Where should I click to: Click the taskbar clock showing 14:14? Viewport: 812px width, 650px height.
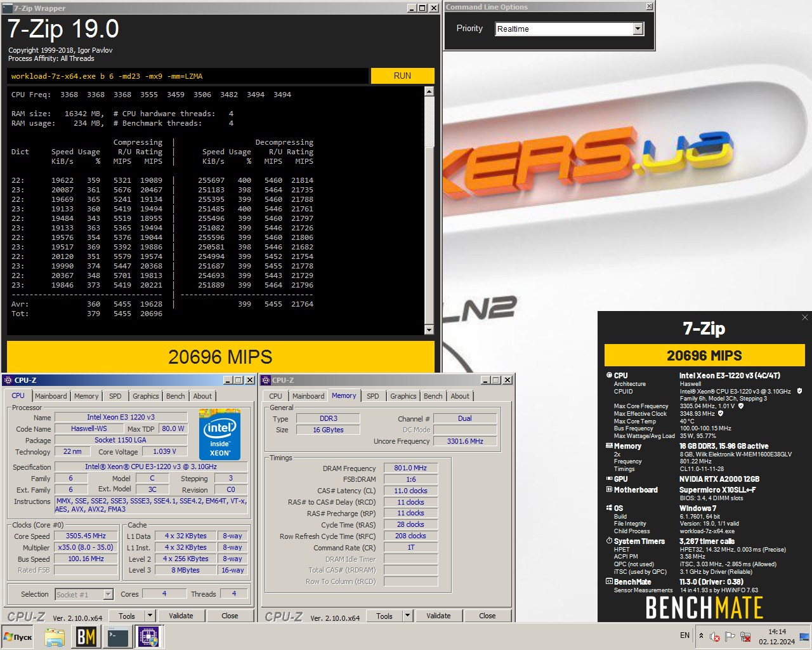point(777,637)
